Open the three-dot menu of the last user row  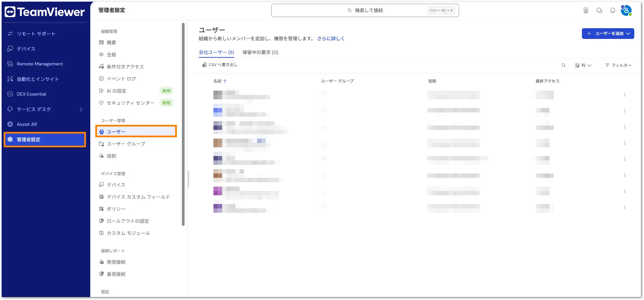point(625,207)
